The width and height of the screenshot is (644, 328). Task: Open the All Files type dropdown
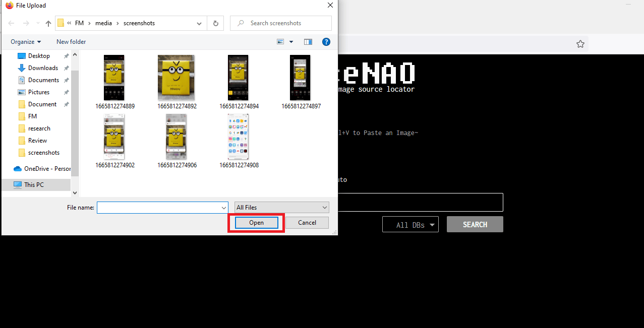[281, 208]
